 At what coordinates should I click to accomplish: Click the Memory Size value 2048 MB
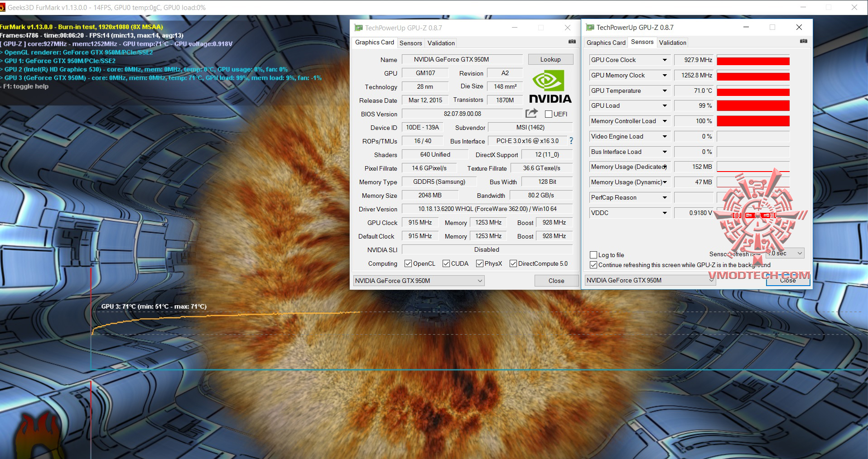(x=430, y=195)
